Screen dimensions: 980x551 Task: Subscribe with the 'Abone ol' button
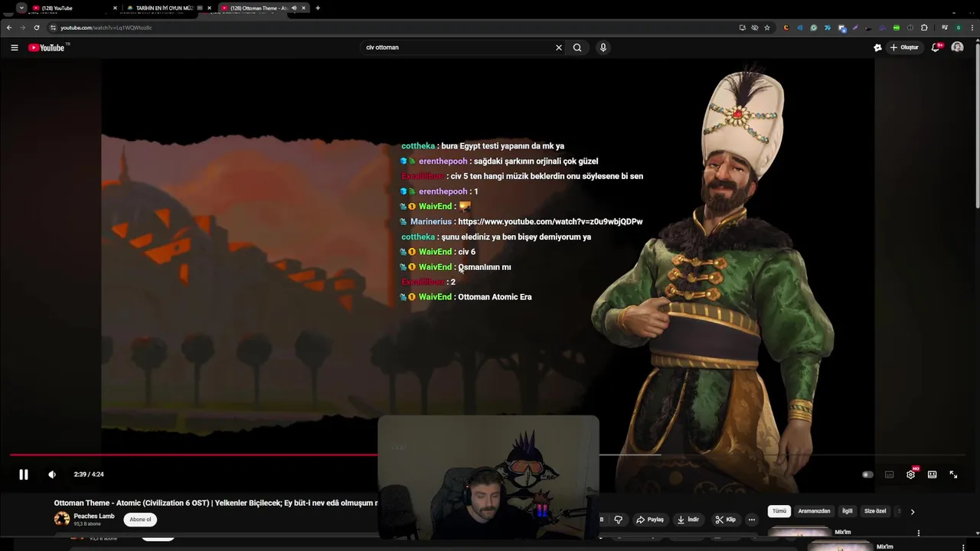[140, 520]
